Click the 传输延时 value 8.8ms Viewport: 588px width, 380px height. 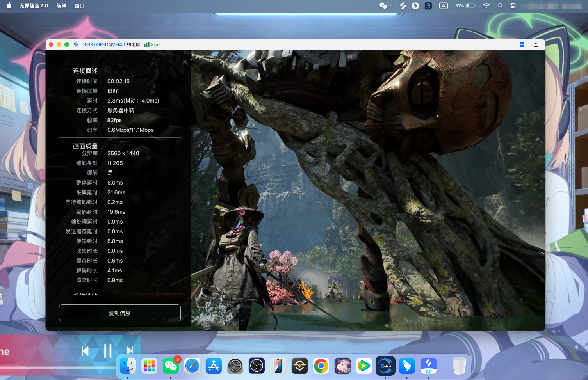point(115,241)
